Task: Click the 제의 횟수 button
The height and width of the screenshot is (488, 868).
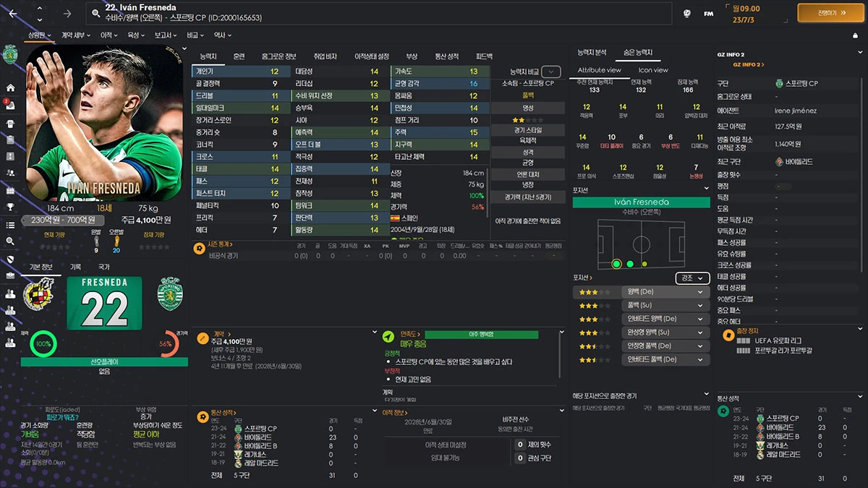Action: pos(534,445)
